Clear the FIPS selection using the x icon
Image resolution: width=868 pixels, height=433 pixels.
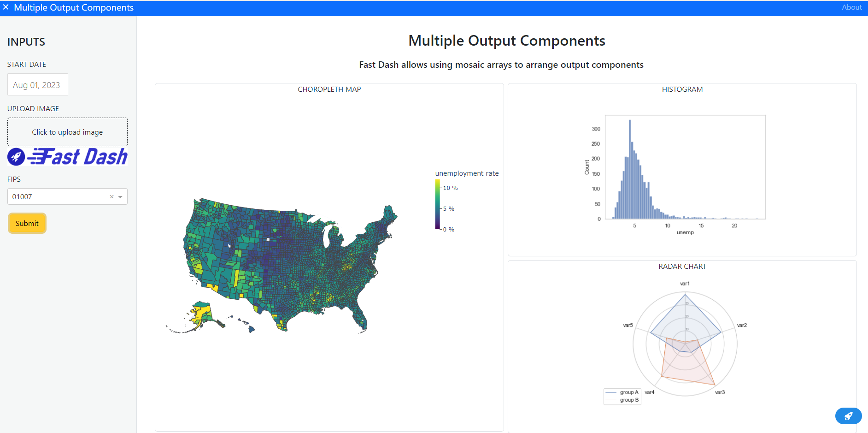pyautogui.click(x=111, y=196)
